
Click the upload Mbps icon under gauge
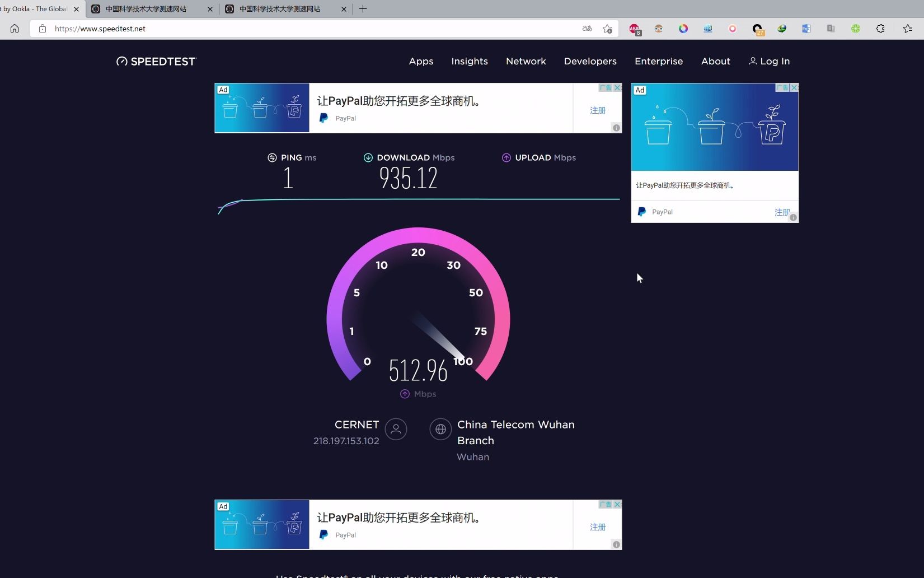405,394
